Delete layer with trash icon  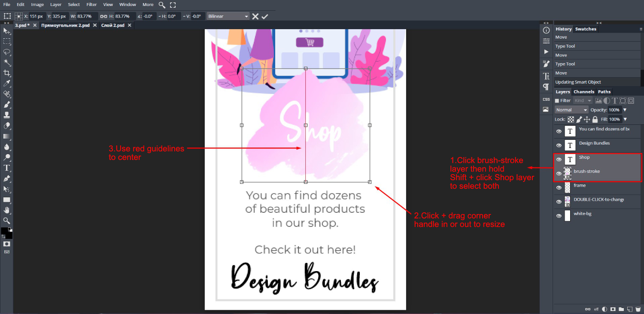638,309
